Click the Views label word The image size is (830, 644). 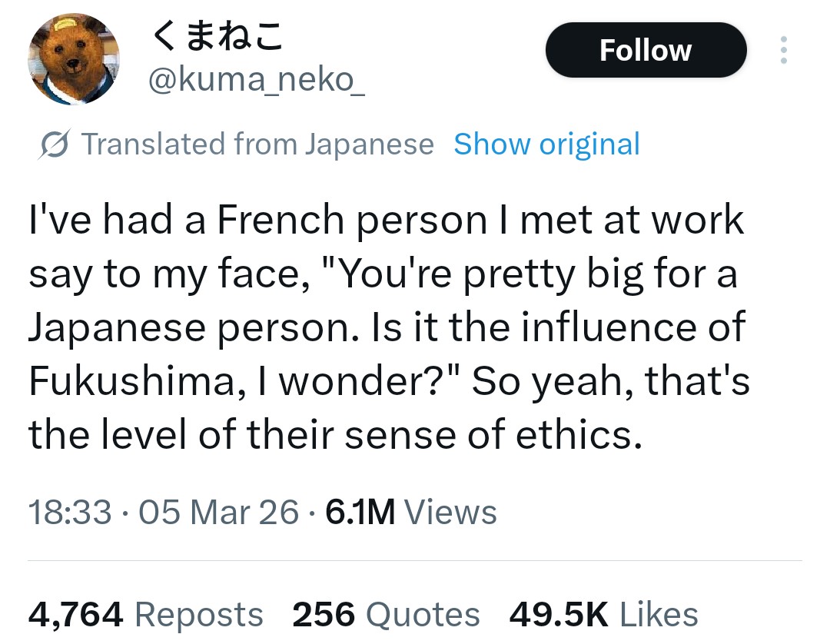coord(450,512)
